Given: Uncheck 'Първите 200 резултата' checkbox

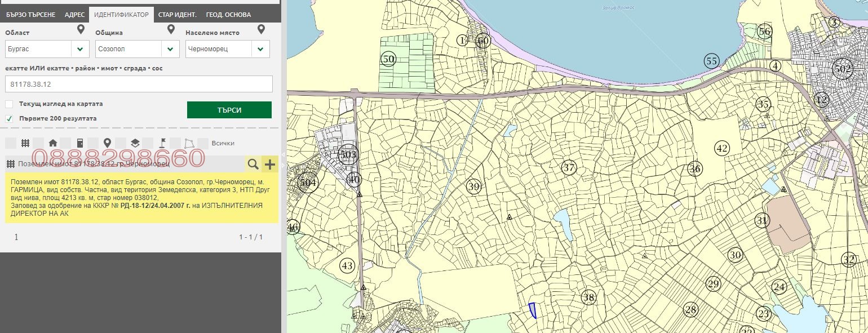Looking at the screenshot, I should click(9, 119).
